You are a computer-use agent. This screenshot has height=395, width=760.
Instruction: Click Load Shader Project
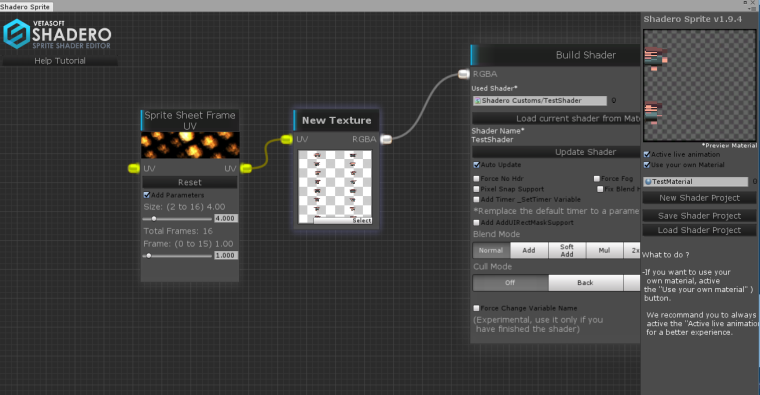click(x=699, y=230)
